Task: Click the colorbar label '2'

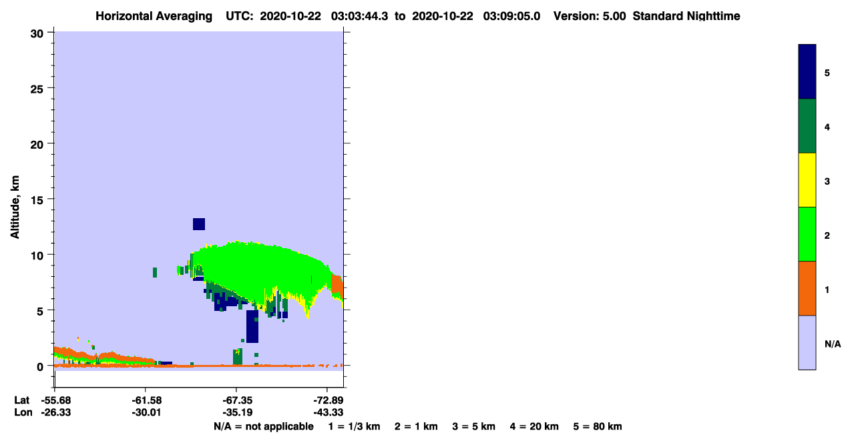Action: coord(827,235)
